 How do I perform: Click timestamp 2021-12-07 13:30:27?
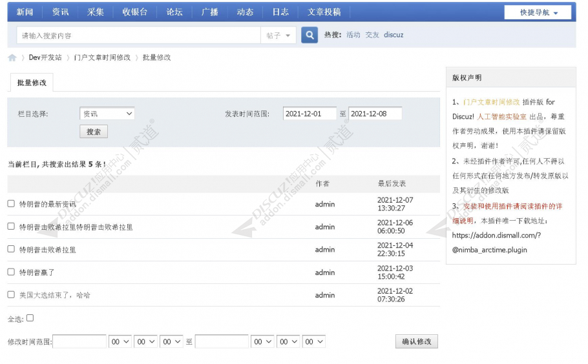pos(395,204)
